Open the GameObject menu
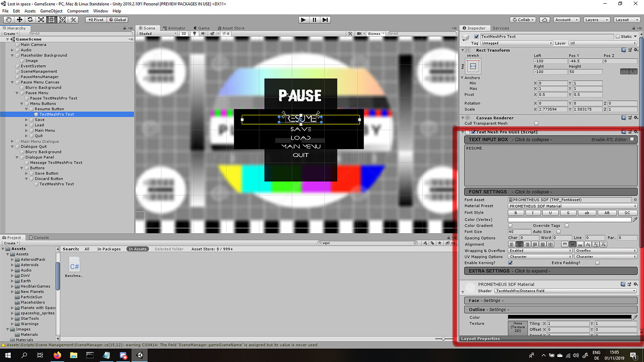This screenshot has width=644, height=362. click(x=51, y=11)
